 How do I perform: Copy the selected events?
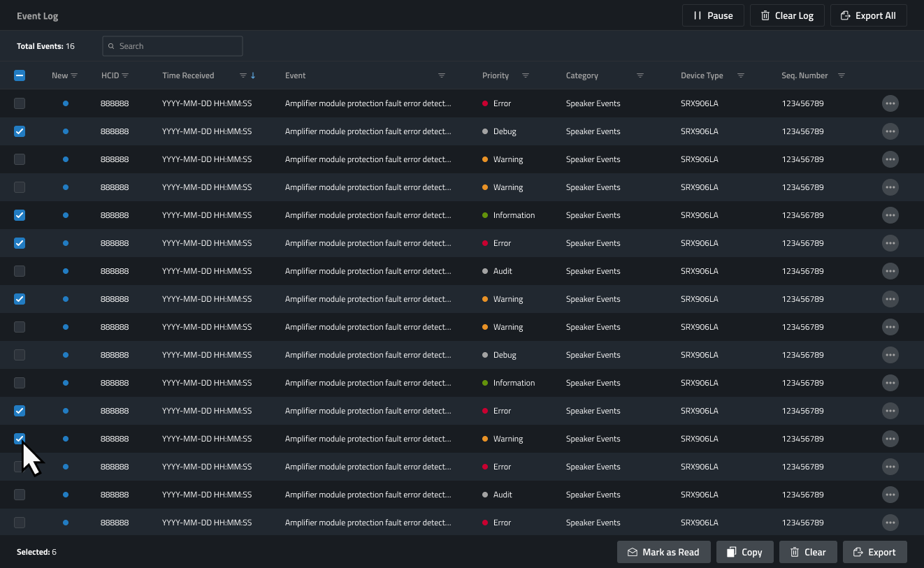744,552
